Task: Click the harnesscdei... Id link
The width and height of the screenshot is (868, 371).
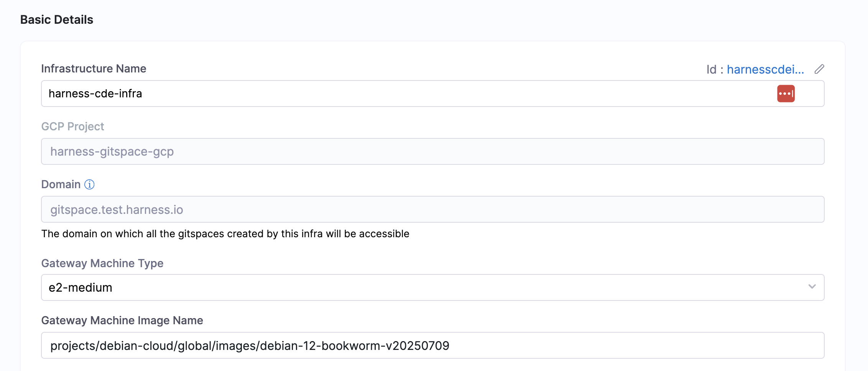Action: click(x=765, y=69)
